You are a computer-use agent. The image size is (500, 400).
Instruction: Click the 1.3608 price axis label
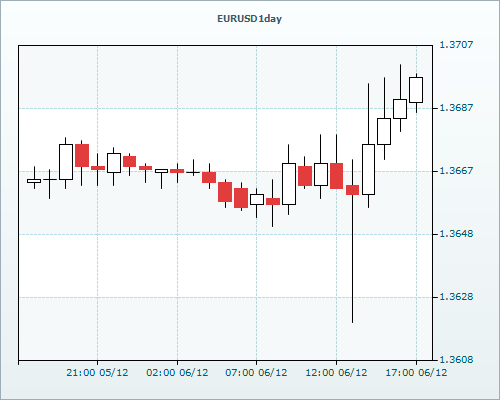[x=456, y=360]
